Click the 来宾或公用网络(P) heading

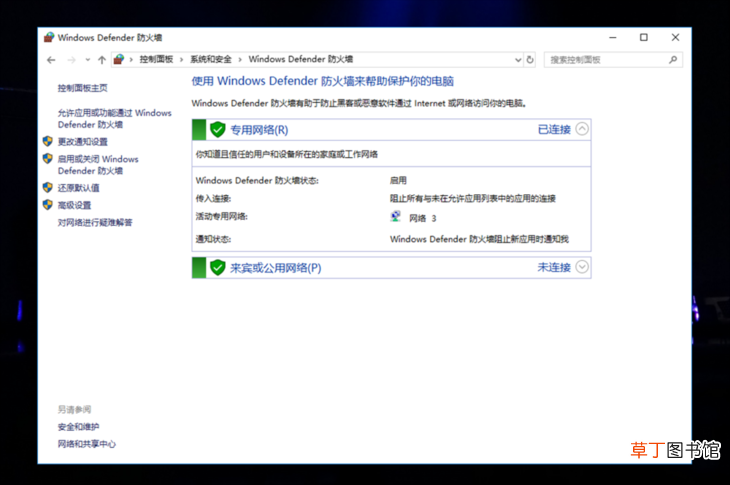pyautogui.click(x=276, y=268)
